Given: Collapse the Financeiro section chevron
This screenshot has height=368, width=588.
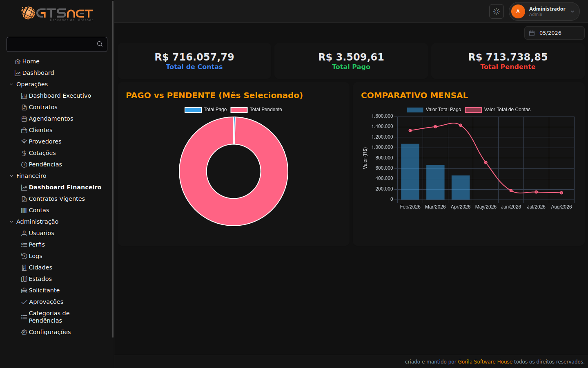Looking at the screenshot, I should [x=11, y=176].
